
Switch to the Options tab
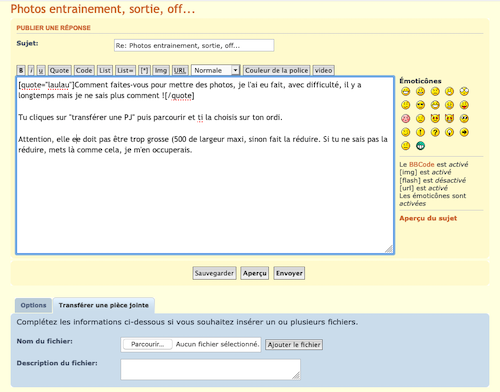pyautogui.click(x=33, y=305)
